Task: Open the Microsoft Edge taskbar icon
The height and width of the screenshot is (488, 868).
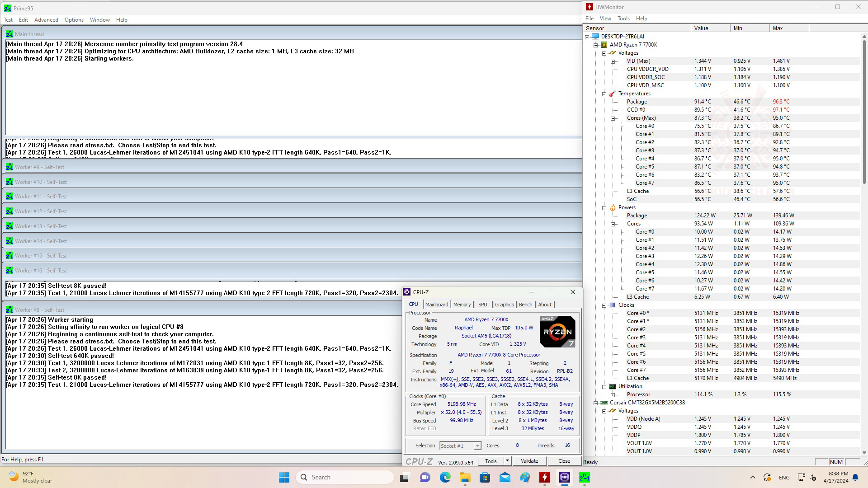Action: point(445,477)
